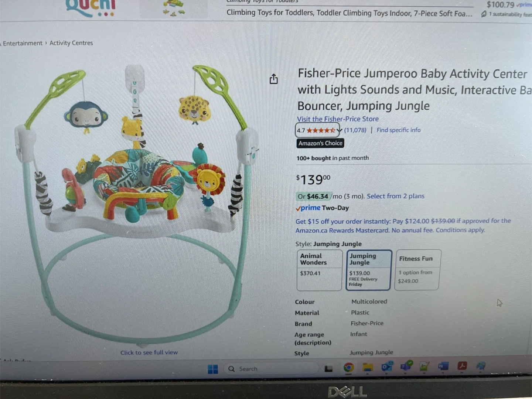Open File Explorer from the taskbar
The image size is (532, 399).
367,367
